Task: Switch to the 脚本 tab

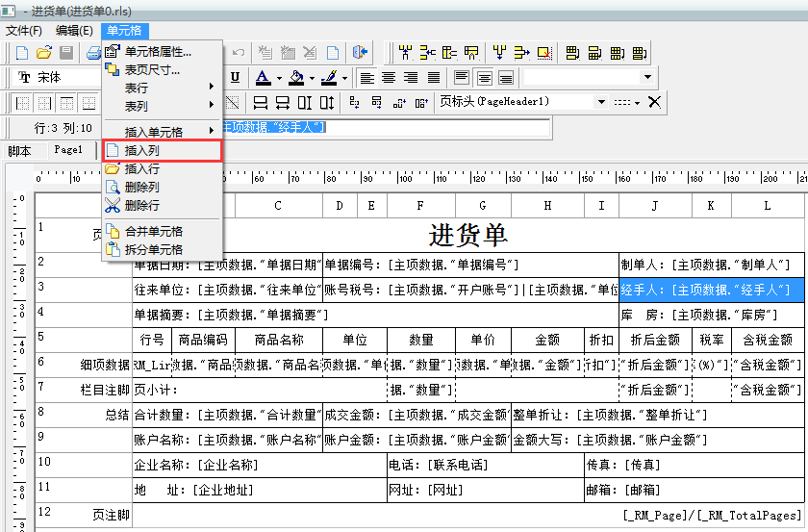Action: [x=19, y=150]
